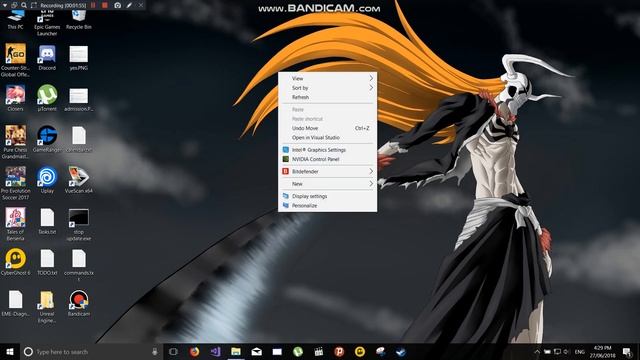Select the Closers game shortcut

(x=16, y=98)
